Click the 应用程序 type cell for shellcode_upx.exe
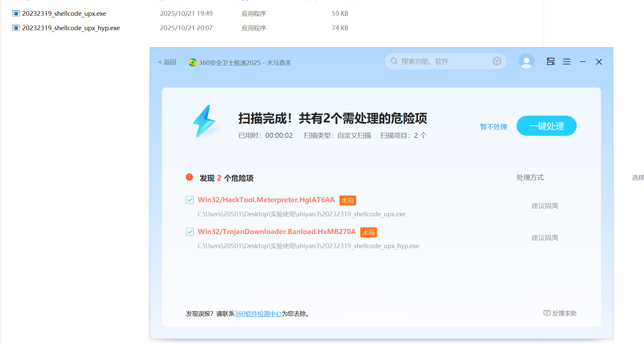The height and width of the screenshot is (344, 644). tap(254, 13)
